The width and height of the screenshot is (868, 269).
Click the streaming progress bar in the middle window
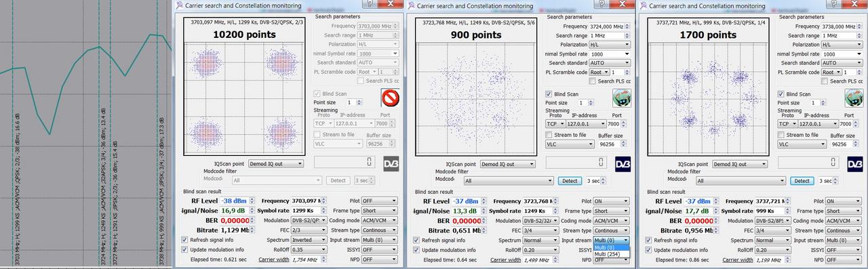point(576,163)
